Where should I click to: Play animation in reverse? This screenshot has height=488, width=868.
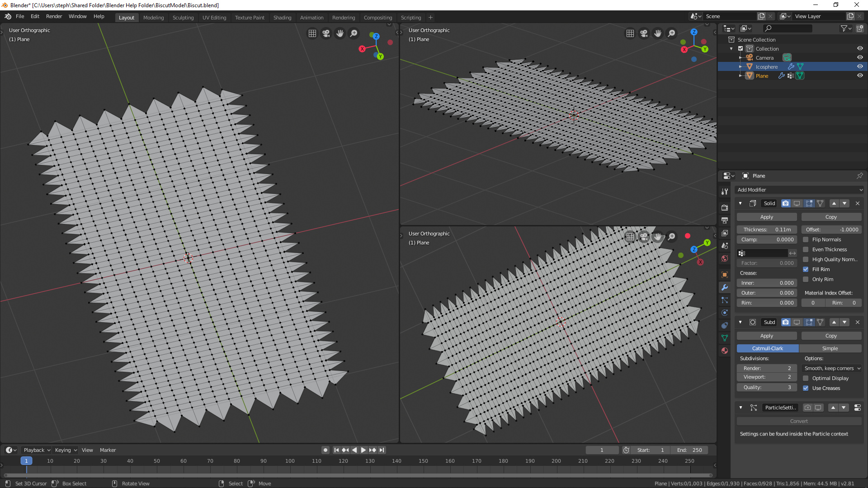pyautogui.click(x=354, y=450)
